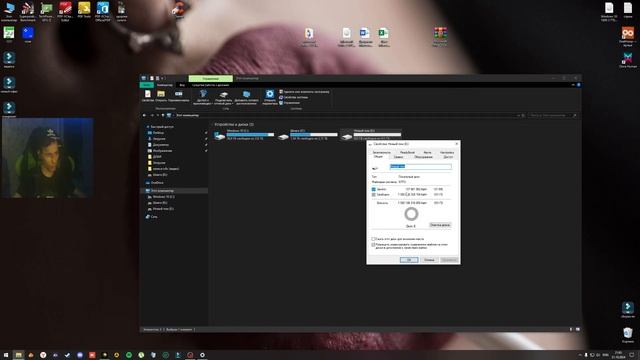Switch to the Компьютер ribbon tab
640x360 pixels.
click(x=164, y=85)
